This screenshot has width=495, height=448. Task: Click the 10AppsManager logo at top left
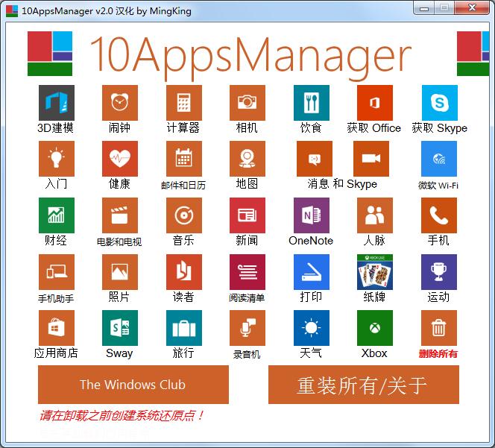[x=50, y=54]
